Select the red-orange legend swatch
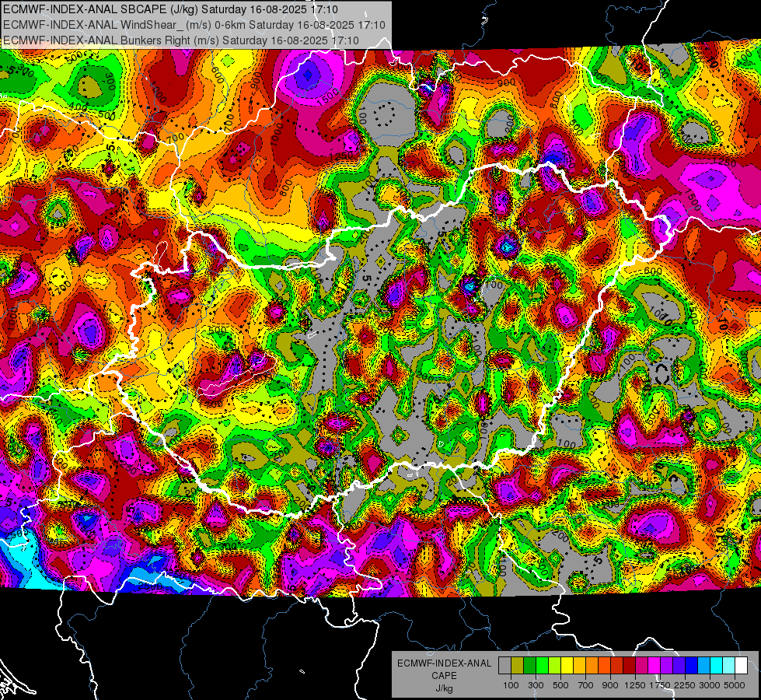This screenshot has height=700, width=761. click(604, 666)
